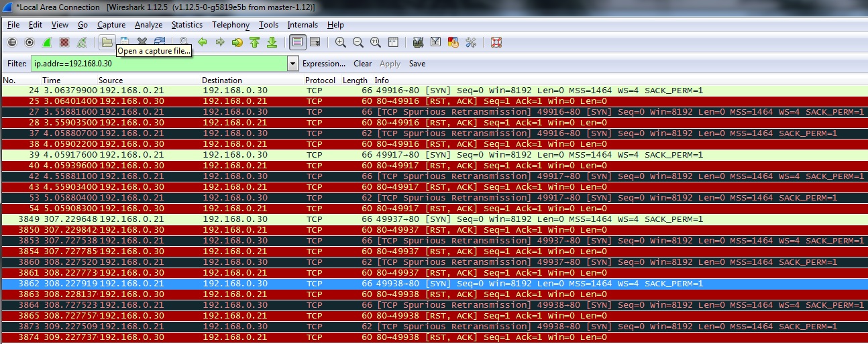Open the capture options icon
868x344 pixels.
30,42
